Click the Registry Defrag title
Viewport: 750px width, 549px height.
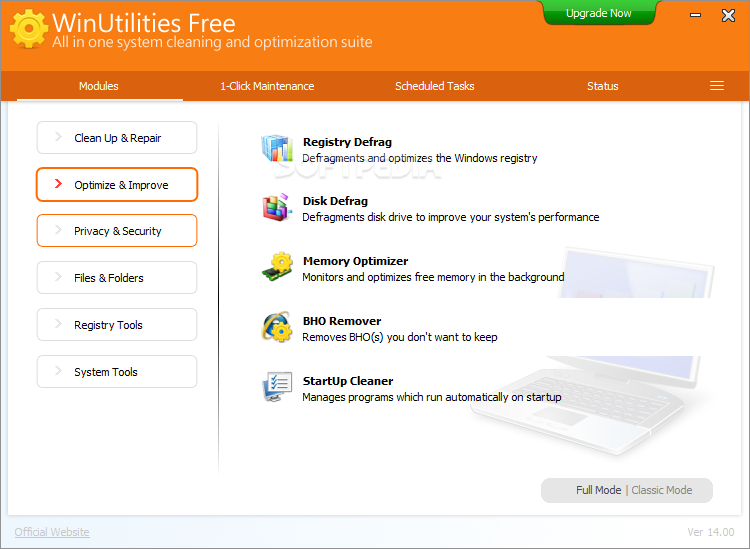[347, 142]
